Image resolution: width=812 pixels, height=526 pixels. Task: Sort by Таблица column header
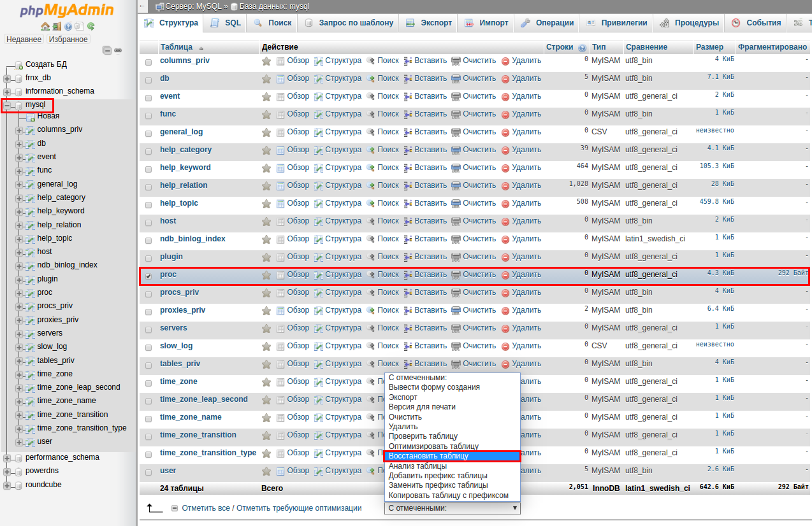click(x=177, y=47)
